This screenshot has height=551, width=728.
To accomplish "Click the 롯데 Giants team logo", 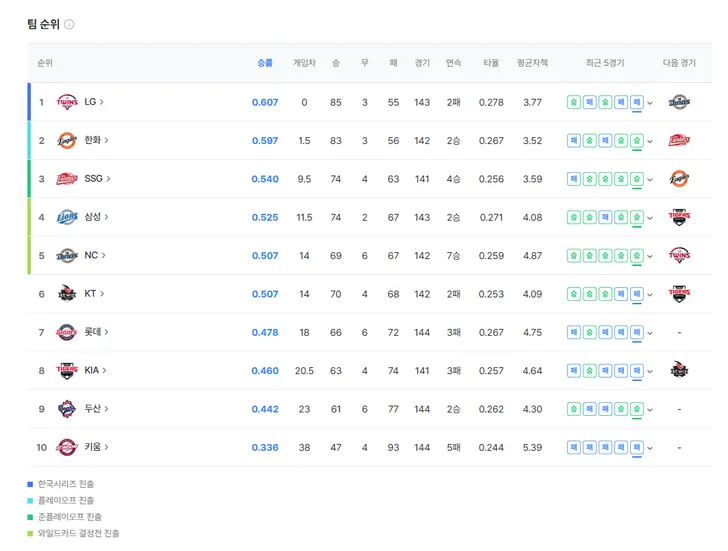I will (67, 332).
